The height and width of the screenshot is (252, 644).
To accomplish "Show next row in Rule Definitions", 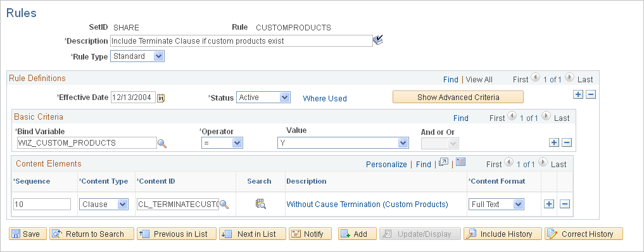I will click(569, 77).
